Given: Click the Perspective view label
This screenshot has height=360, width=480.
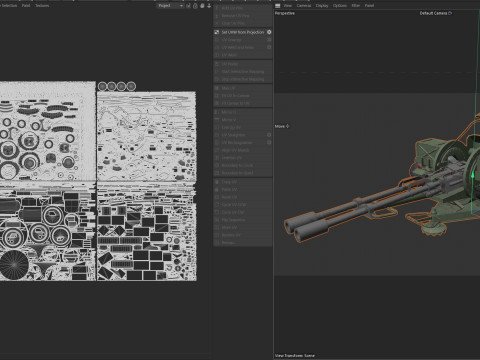Looking at the screenshot, I should click(285, 13).
